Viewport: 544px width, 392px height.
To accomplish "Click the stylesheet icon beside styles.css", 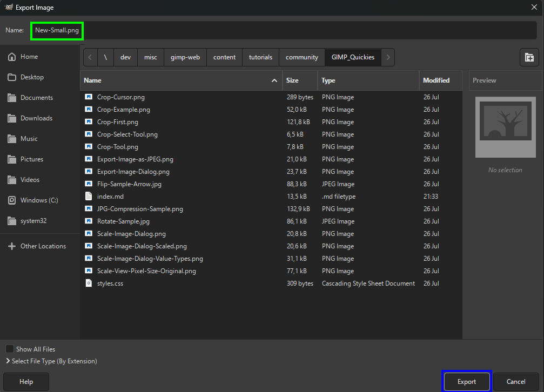I will pos(89,283).
